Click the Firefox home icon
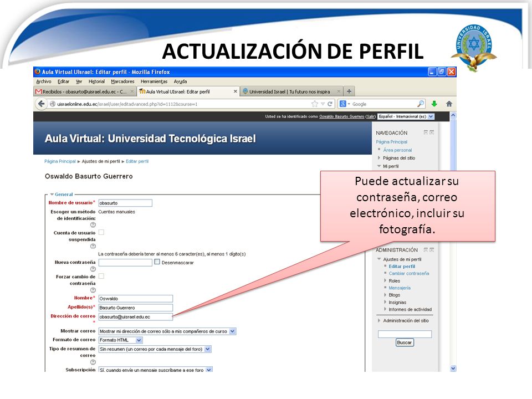The height and width of the screenshot is (399, 532). click(449, 104)
